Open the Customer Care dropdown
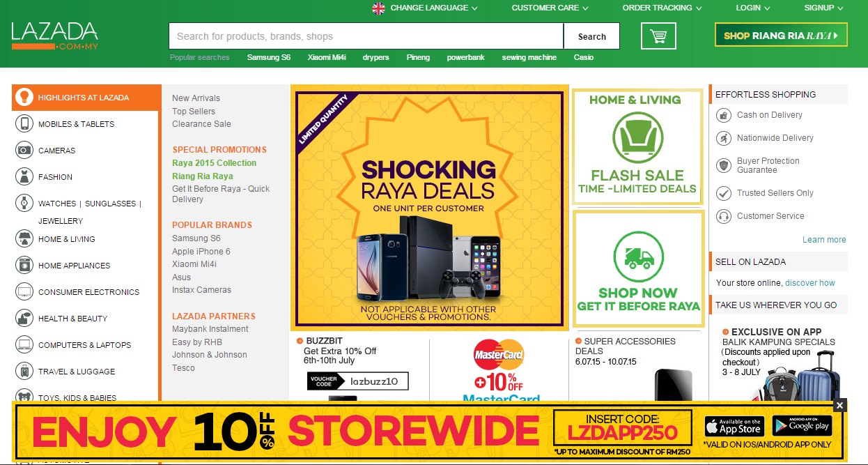This screenshot has height=465, width=868. tap(550, 8)
